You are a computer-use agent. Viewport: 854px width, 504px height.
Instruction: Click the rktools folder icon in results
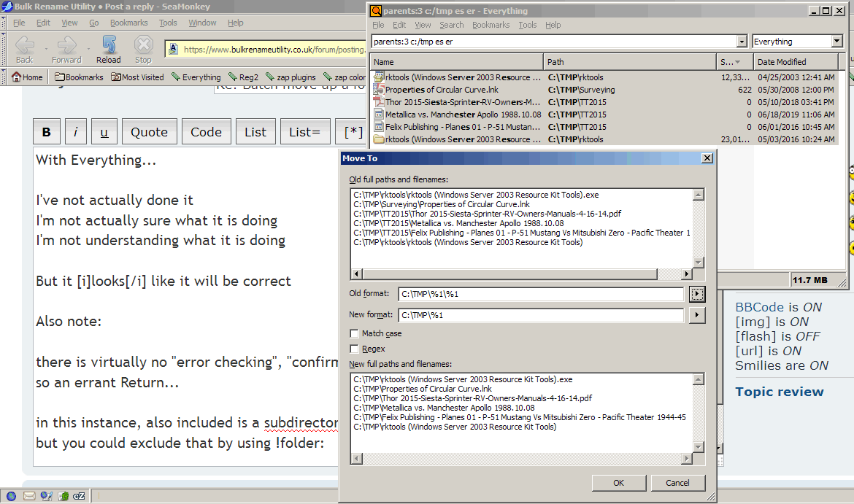379,139
